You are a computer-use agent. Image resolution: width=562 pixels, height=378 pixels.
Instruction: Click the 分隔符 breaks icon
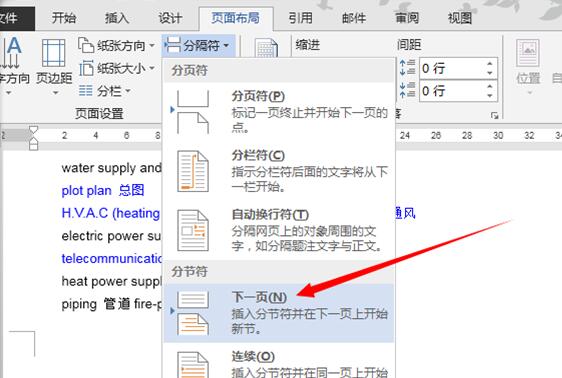click(173, 45)
